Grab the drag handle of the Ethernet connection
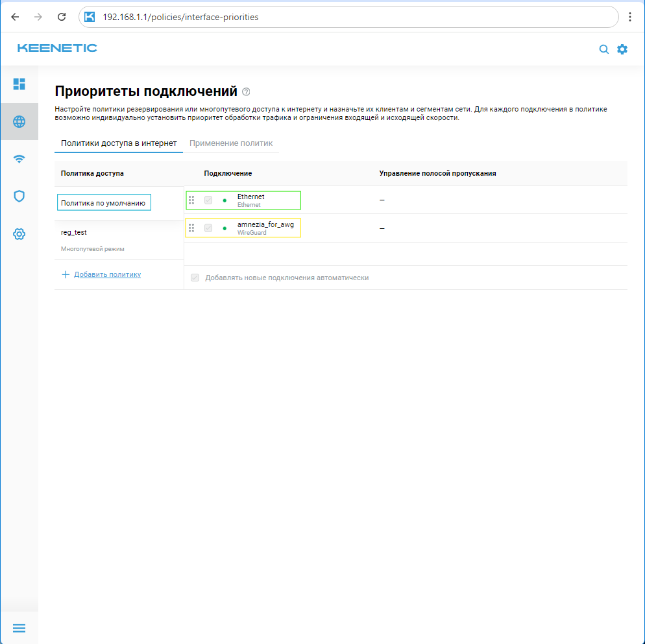 191,200
